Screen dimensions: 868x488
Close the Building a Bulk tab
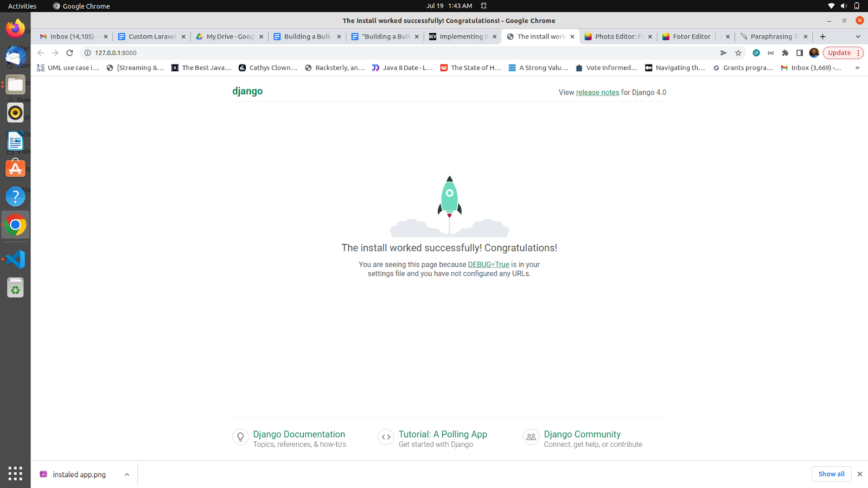coord(339,36)
